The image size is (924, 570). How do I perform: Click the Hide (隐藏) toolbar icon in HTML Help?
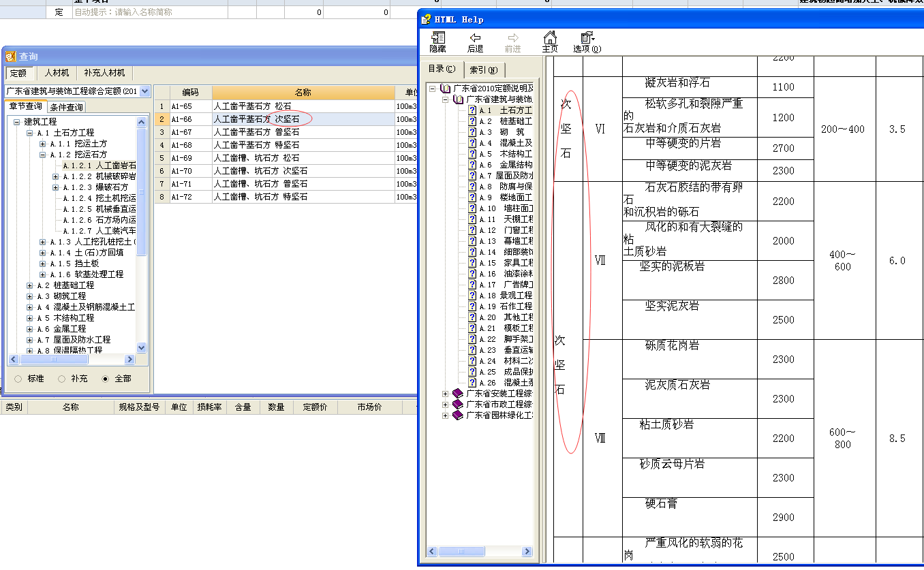pos(438,38)
